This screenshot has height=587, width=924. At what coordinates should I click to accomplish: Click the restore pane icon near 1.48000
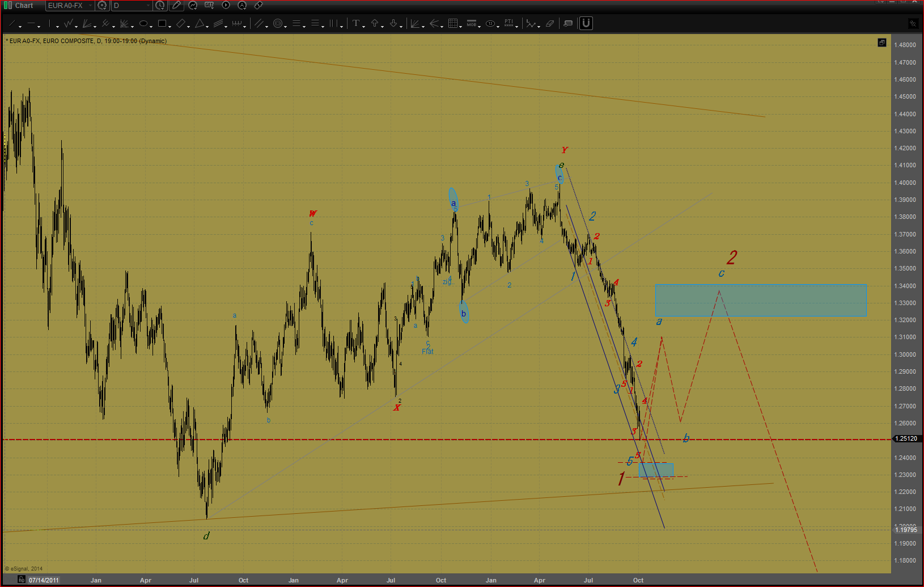click(881, 43)
